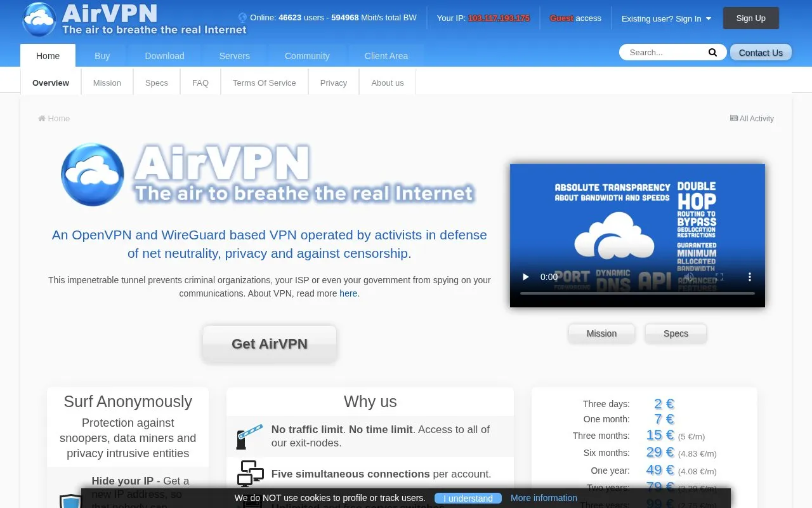Screen dimensions: 812x508
Task: Click the Sign Up button
Action: pyautogui.click(x=751, y=18)
